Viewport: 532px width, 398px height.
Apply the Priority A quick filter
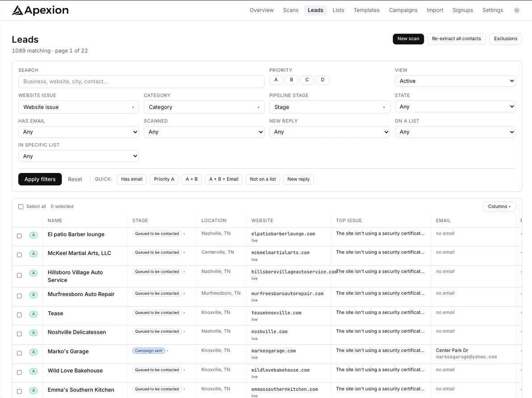(x=164, y=179)
